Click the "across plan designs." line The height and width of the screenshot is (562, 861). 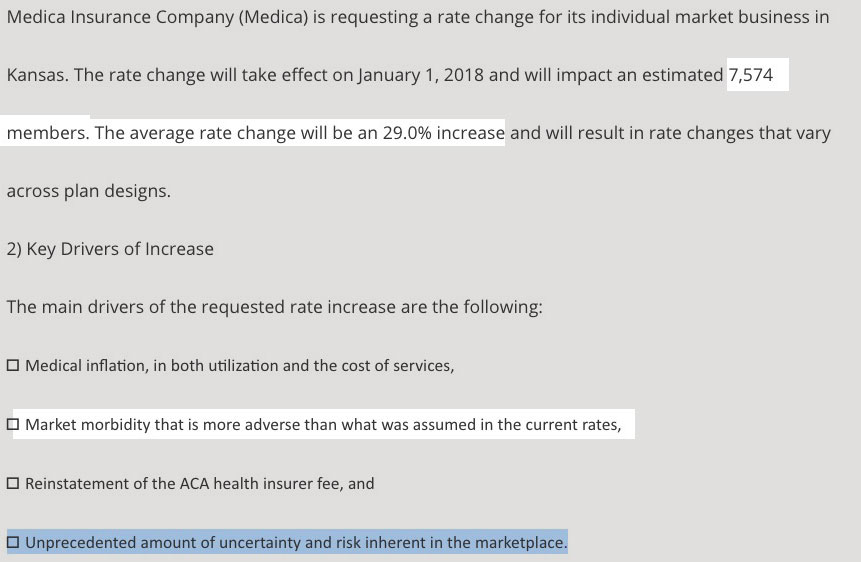tap(88, 191)
